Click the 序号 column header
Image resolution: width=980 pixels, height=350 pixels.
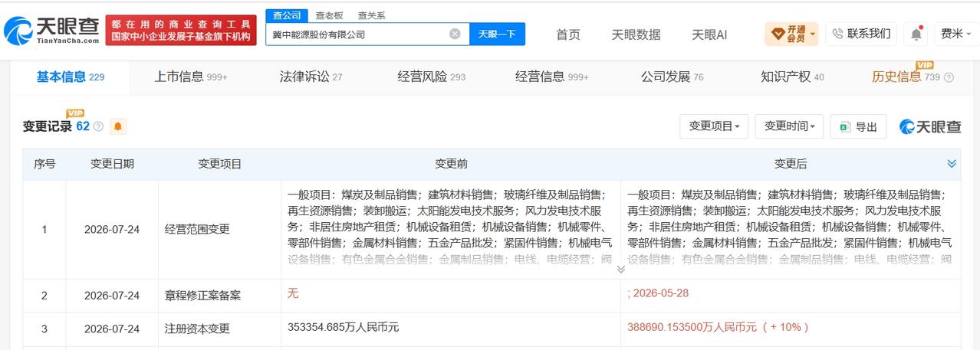44,164
